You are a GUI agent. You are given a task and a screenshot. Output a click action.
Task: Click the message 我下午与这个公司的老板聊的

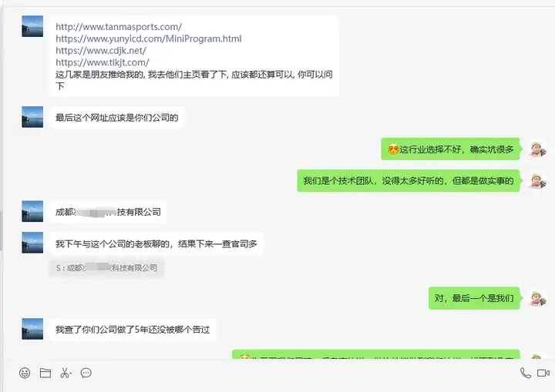[x=156, y=243]
